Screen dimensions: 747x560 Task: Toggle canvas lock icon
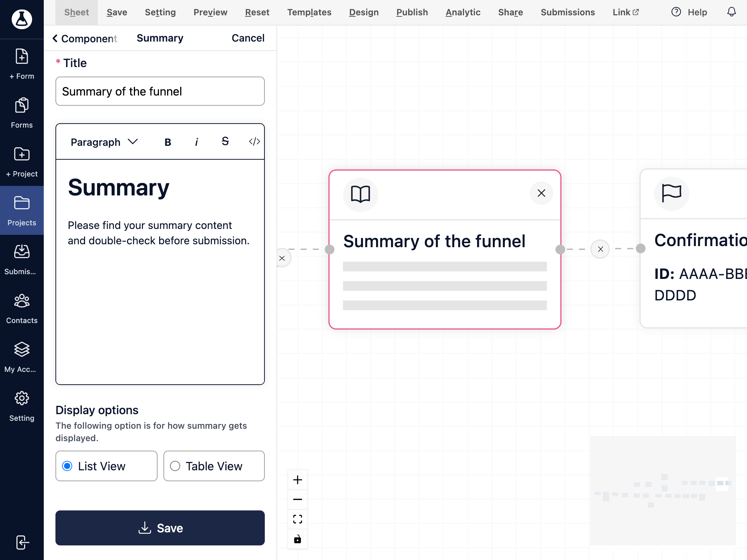click(x=298, y=539)
